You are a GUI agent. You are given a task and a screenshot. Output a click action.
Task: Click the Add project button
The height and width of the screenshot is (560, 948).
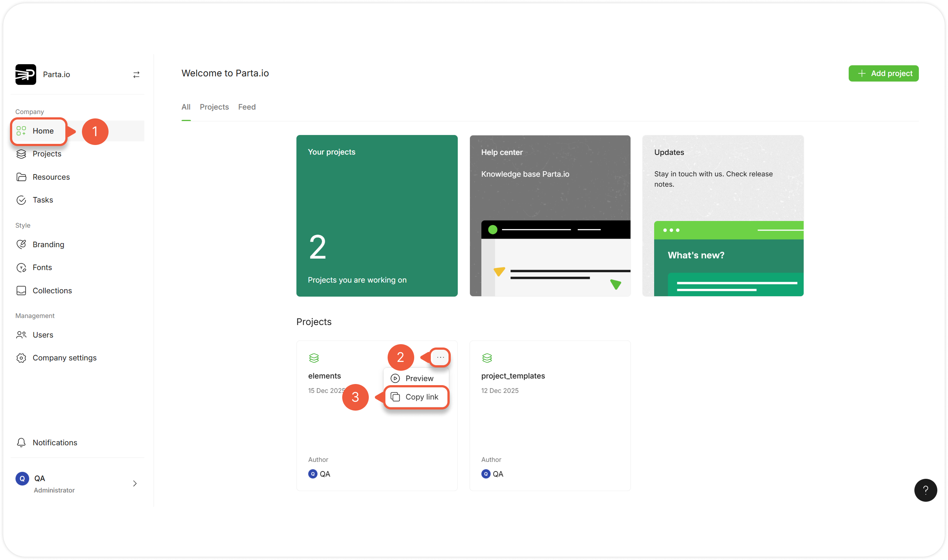[883, 73]
